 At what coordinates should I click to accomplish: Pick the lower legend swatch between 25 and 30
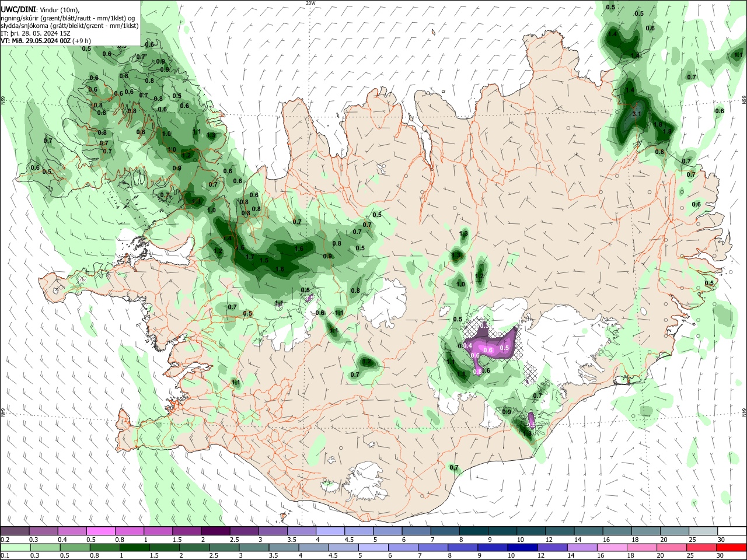tap(702, 547)
